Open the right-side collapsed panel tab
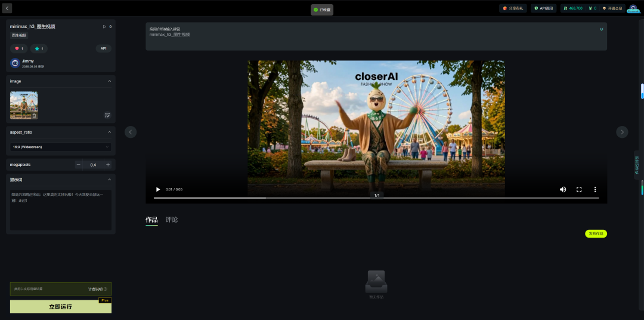 [637, 165]
